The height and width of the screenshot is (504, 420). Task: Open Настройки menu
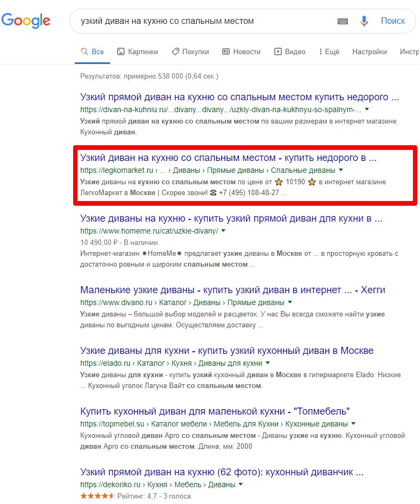[x=370, y=51]
